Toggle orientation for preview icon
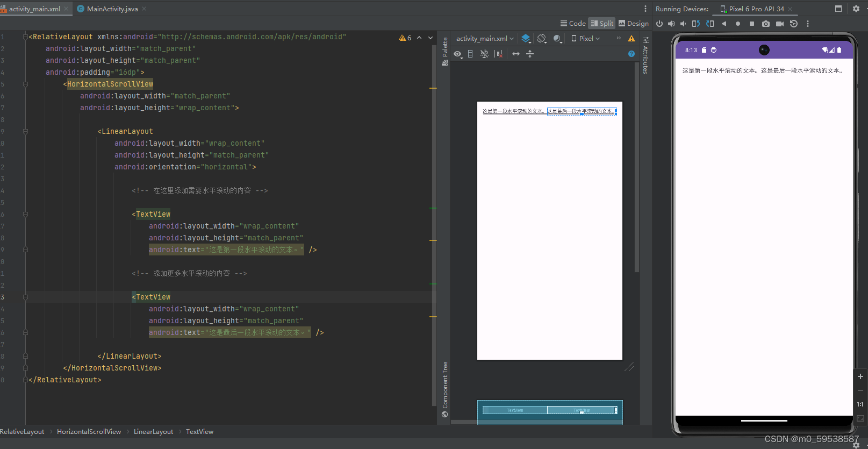Screen dimensions: 868x449 [x=542, y=39]
